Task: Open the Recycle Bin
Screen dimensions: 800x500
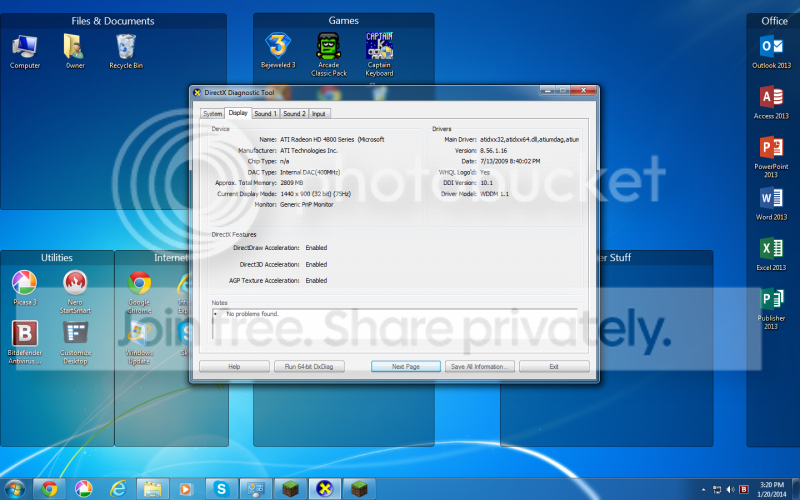Action: pyautogui.click(x=125, y=48)
